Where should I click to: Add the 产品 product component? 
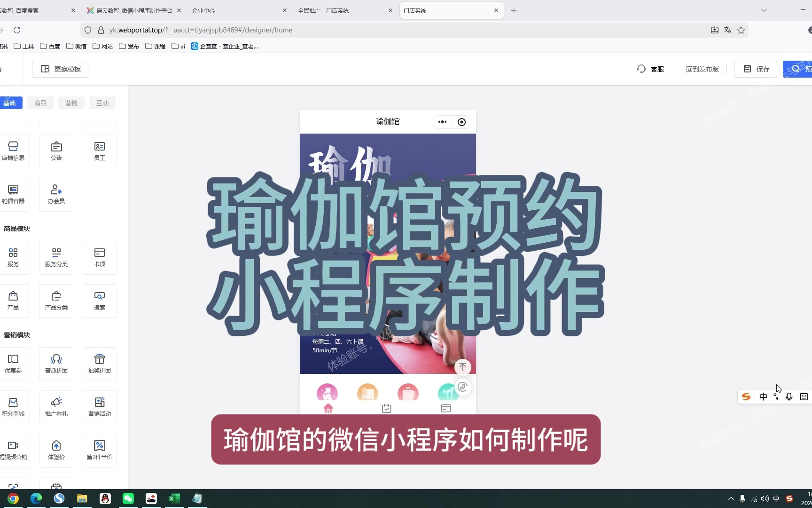click(13, 301)
